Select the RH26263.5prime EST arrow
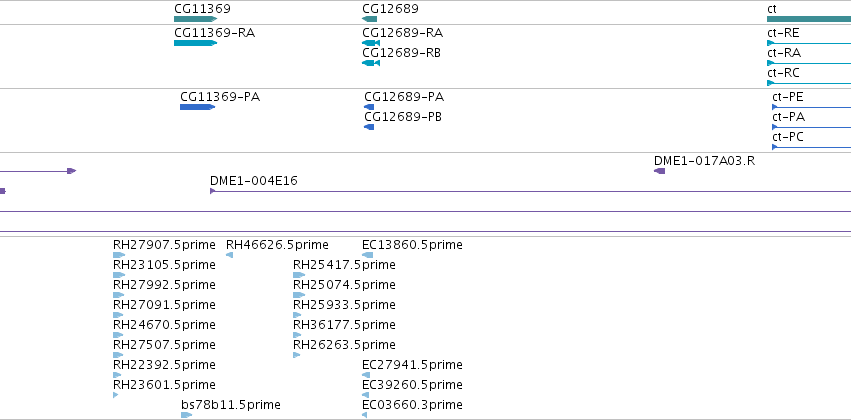Image resolution: width=851 pixels, height=420 pixels. coord(296,355)
